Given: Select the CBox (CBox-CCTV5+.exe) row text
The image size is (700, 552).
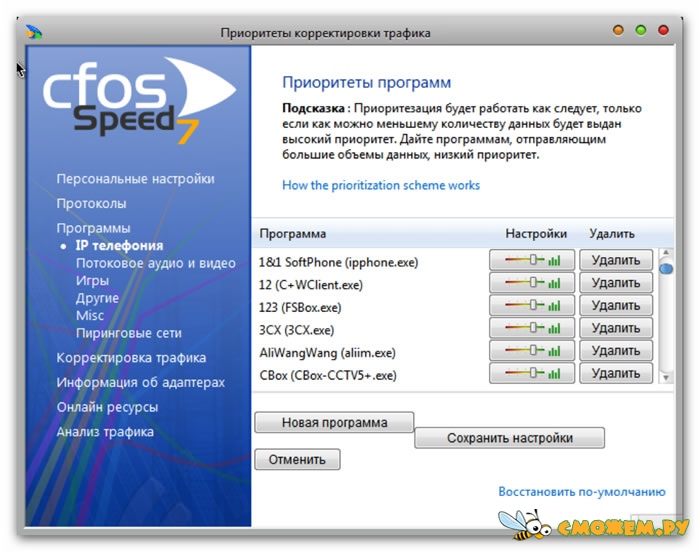Looking at the screenshot, I should (328, 376).
